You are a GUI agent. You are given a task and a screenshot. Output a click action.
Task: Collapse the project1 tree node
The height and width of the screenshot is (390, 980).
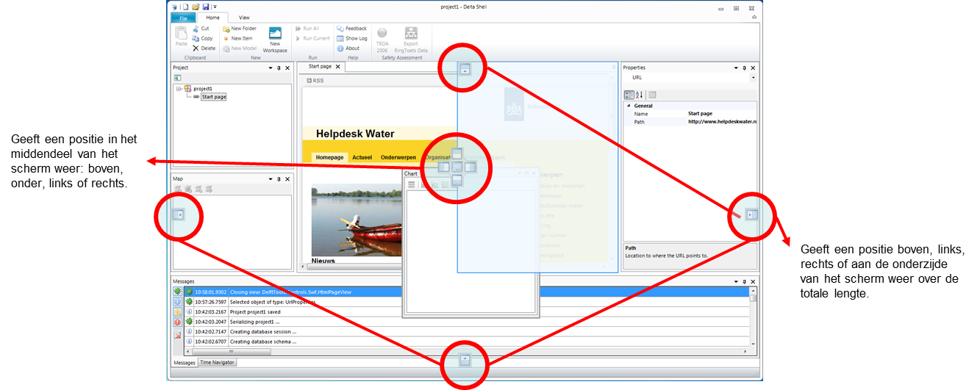click(x=179, y=89)
